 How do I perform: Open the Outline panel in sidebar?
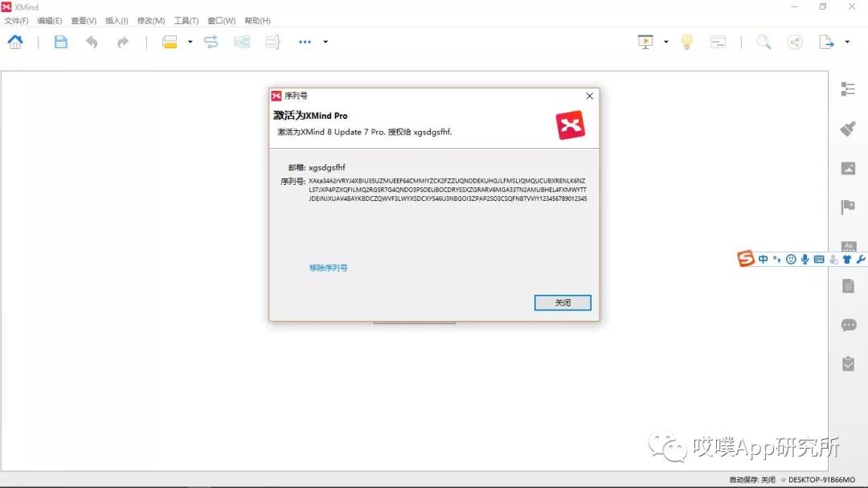coord(848,89)
